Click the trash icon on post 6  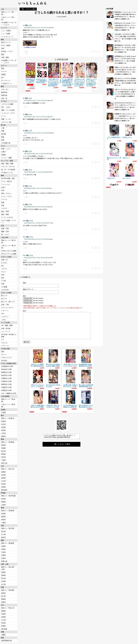click(95, 162)
